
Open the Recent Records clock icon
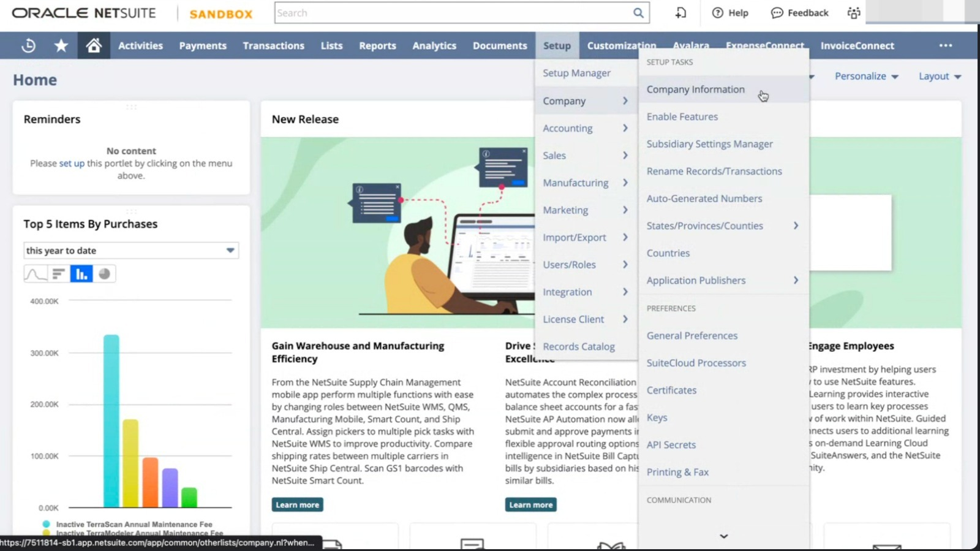point(28,45)
